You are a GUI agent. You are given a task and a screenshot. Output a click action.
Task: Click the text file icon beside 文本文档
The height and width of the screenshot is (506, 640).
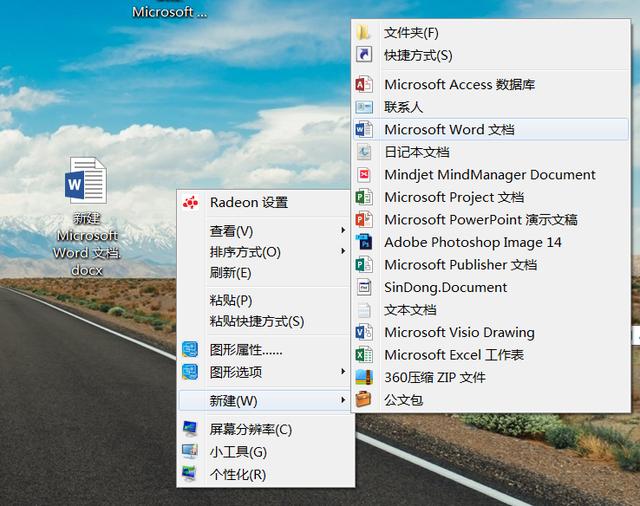pyautogui.click(x=364, y=310)
